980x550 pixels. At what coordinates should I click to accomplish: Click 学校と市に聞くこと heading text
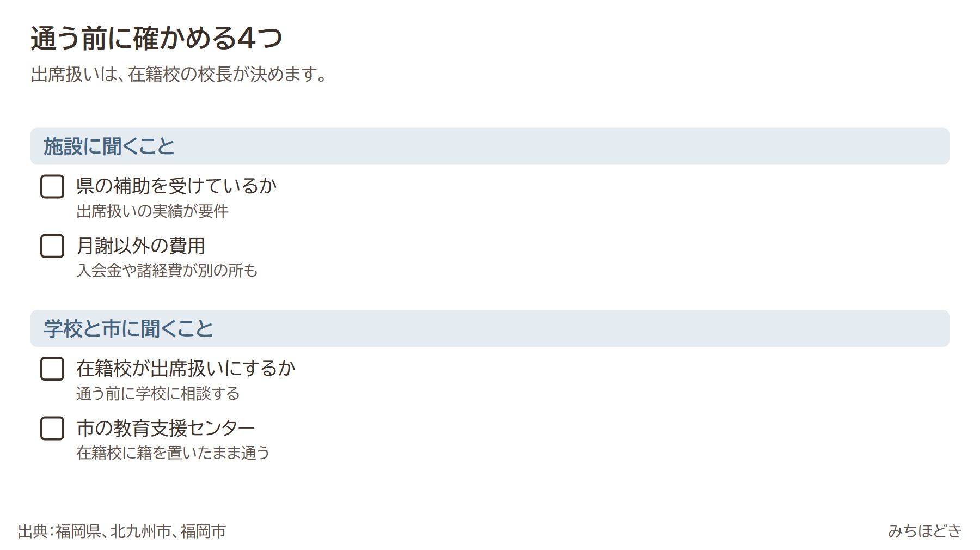(128, 329)
